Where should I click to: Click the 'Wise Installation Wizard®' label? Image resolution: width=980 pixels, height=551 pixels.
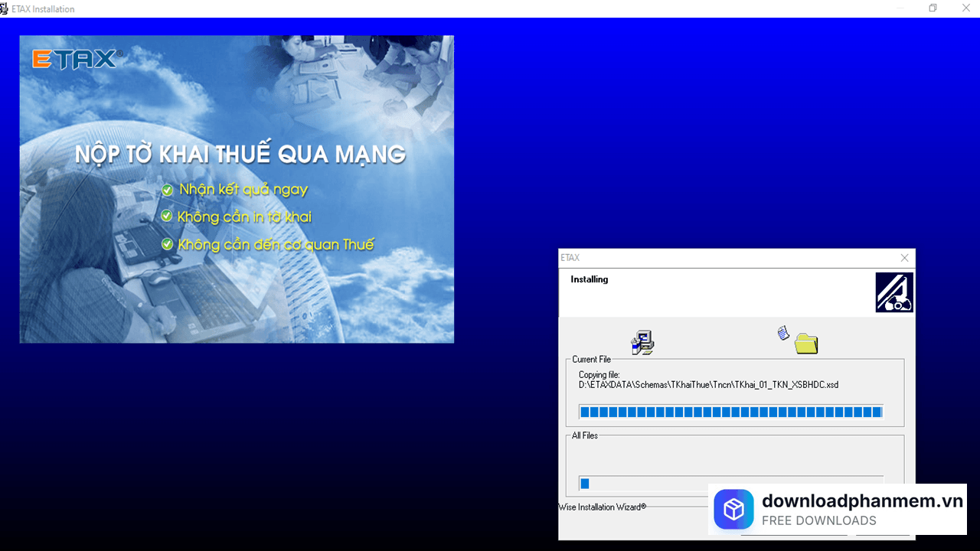pos(601,507)
